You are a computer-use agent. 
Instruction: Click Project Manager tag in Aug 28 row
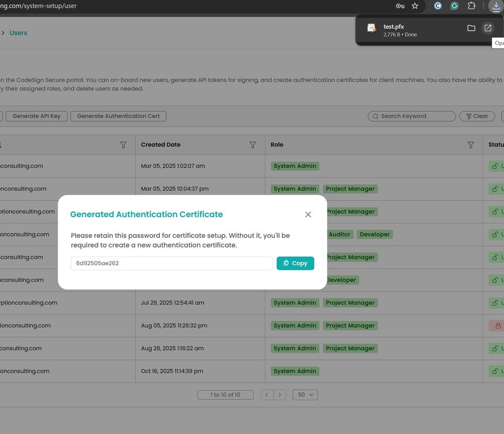[x=350, y=348]
